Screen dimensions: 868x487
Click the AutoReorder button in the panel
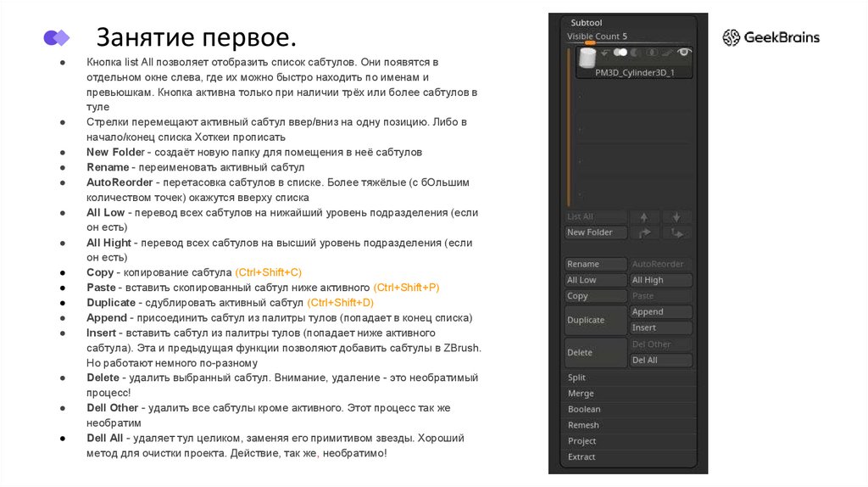[661, 264]
